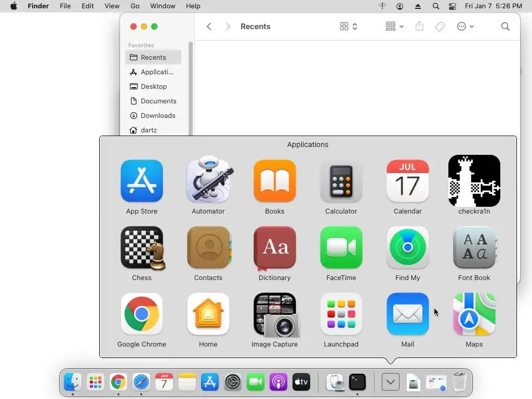Select Applications in the Finder sidebar
The height and width of the screenshot is (399, 532).
(x=153, y=72)
